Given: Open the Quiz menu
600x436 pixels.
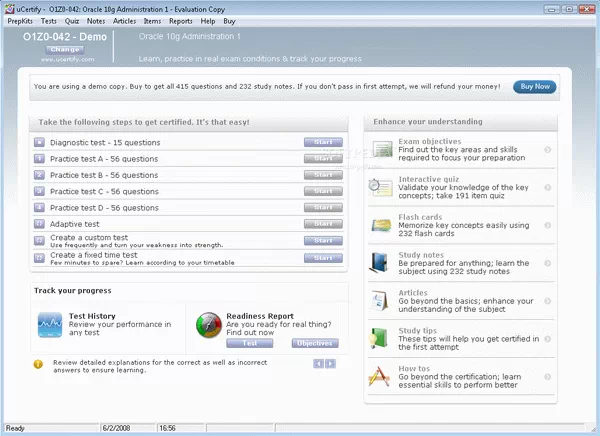Looking at the screenshot, I should click(72, 21).
